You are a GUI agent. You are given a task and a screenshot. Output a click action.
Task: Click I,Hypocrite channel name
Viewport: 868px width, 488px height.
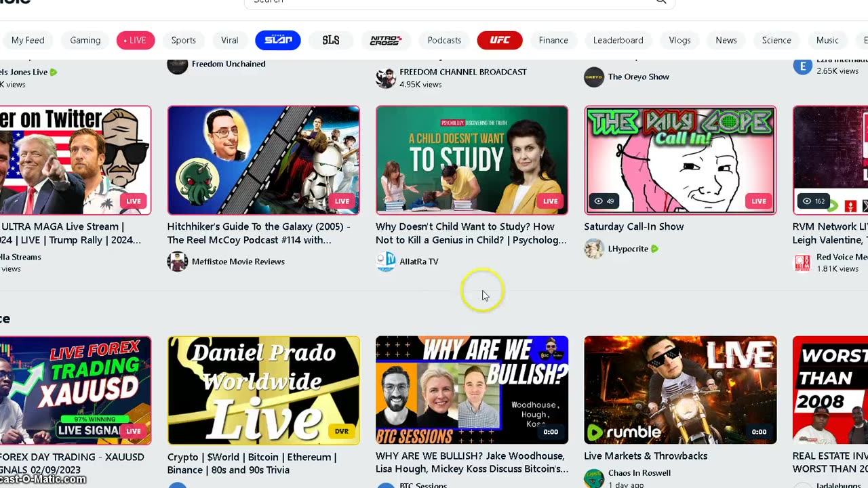pyautogui.click(x=628, y=249)
